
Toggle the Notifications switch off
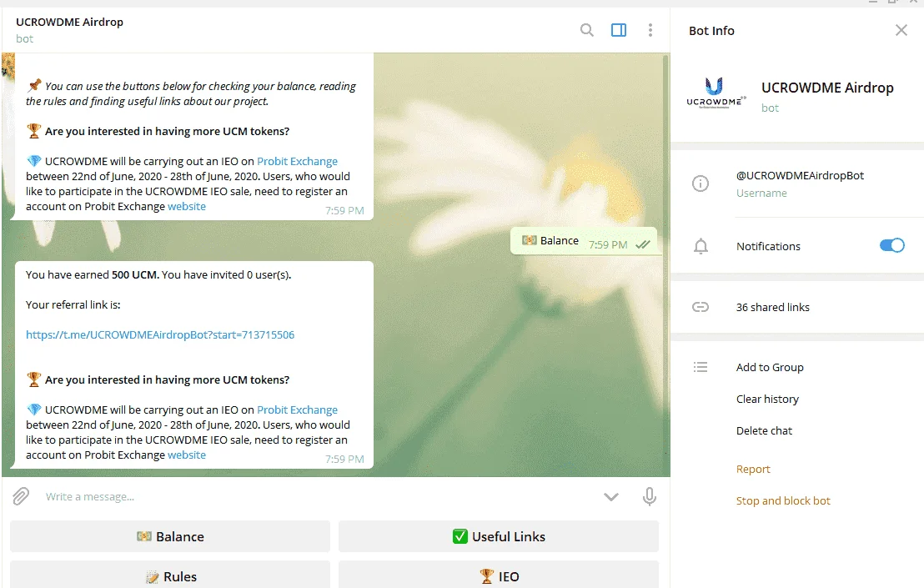(891, 245)
